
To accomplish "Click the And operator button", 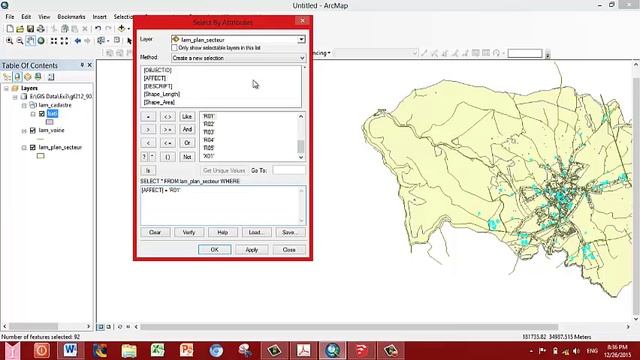I will (187, 129).
